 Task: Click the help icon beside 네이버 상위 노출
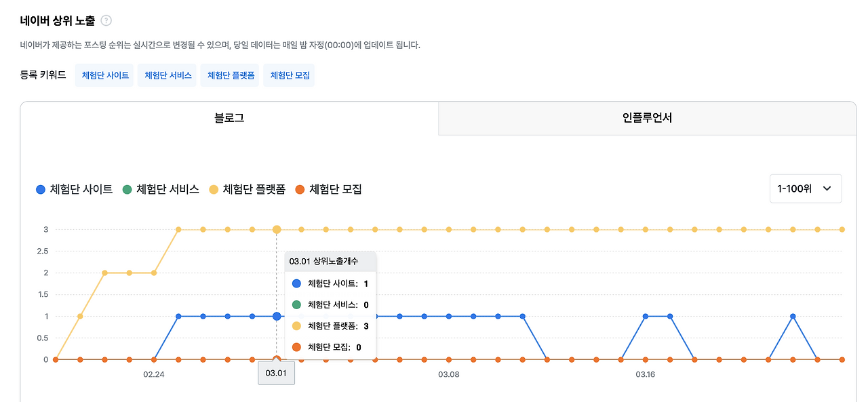(106, 20)
